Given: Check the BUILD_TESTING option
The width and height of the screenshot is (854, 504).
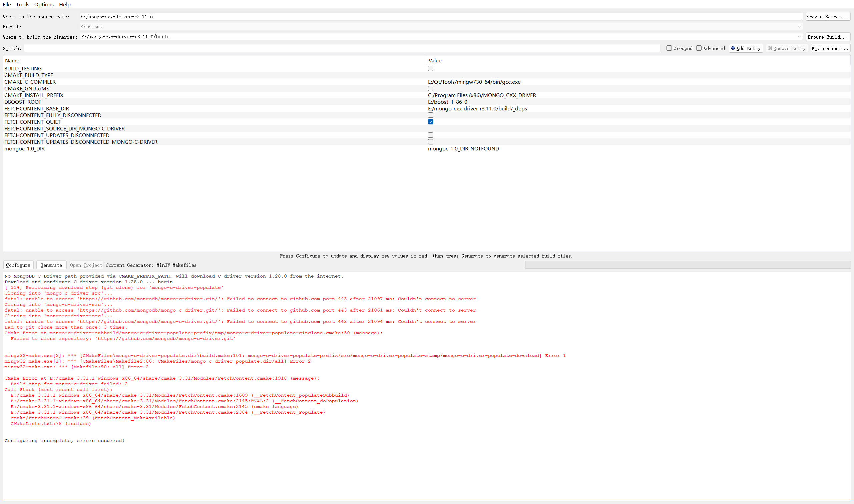Looking at the screenshot, I should click(431, 69).
